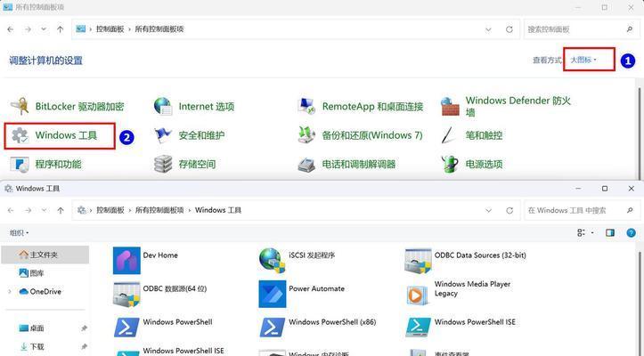Viewport: 644px width, 356px height.
Task: Open Windows Defender 防火墙 brick wall icon
Action: coord(450,106)
